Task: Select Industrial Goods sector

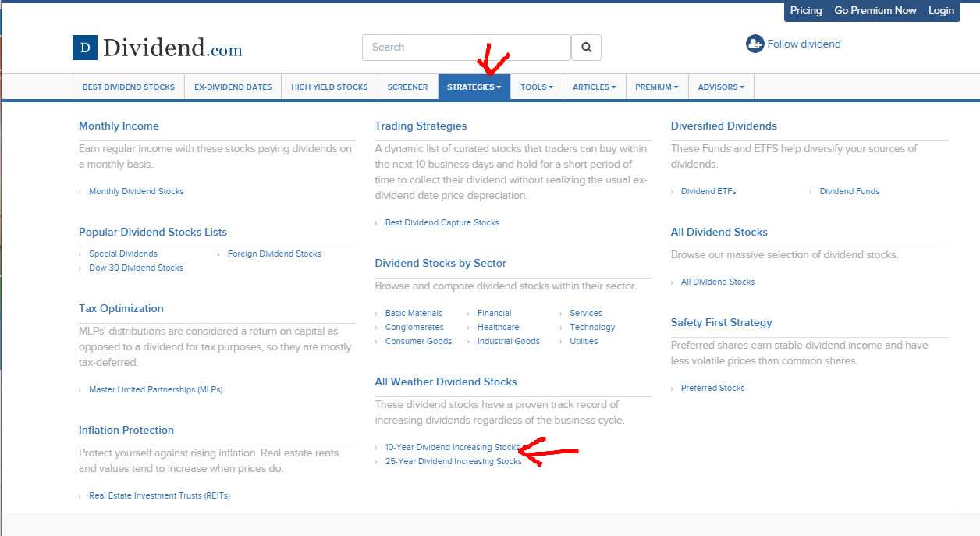Action: (509, 341)
